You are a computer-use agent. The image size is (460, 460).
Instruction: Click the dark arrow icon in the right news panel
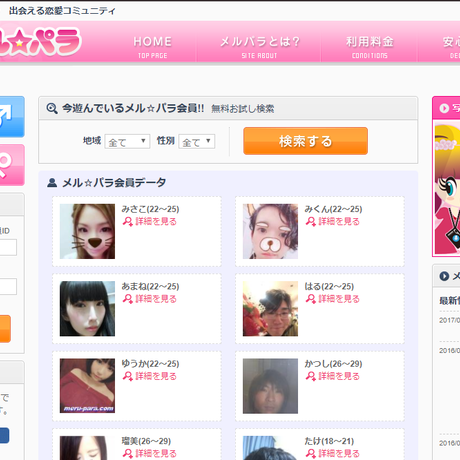[444, 276]
